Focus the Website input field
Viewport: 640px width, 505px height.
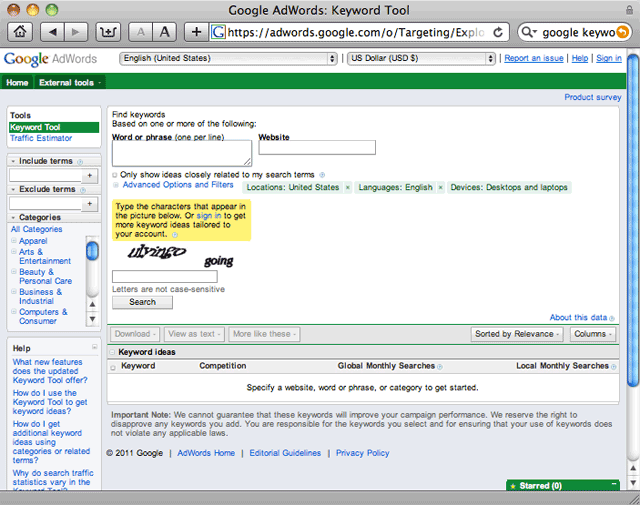tap(317, 147)
